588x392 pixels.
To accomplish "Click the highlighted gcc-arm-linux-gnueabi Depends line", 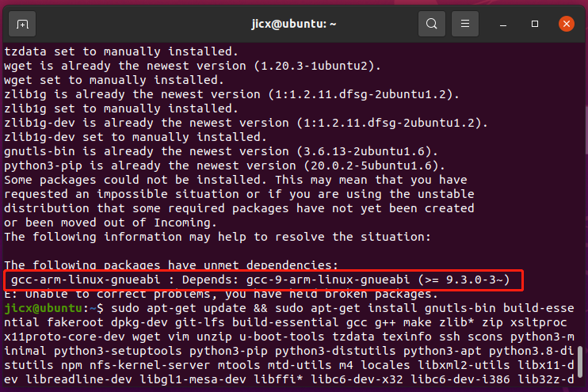I will point(260,280).
